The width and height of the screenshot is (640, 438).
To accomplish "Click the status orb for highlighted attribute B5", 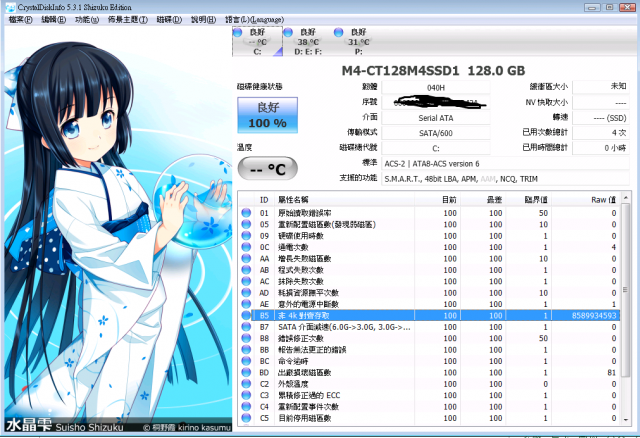I will [x=246, y=316].
